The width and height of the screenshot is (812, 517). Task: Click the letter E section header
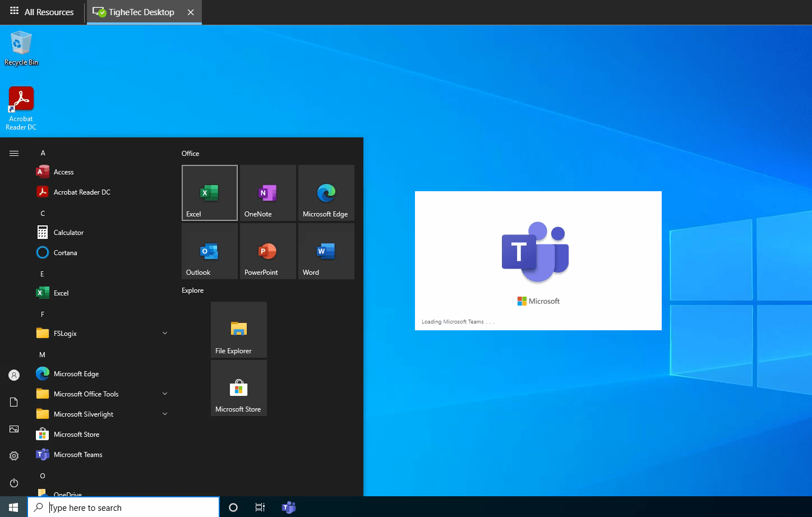43,274
